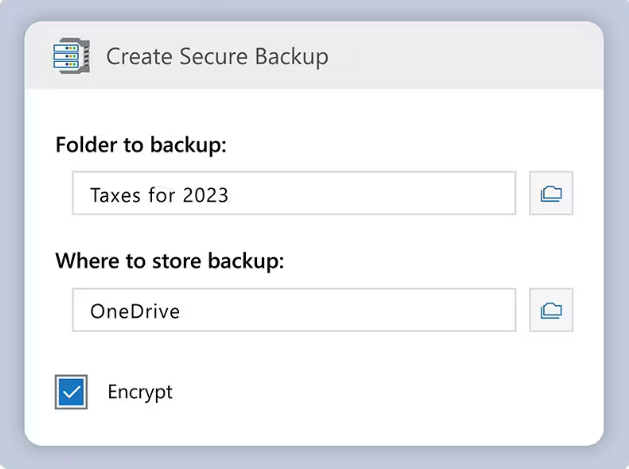Click the Where to store backup field
The width and height of the screenshot is (629, 469).
click(293, 310)
